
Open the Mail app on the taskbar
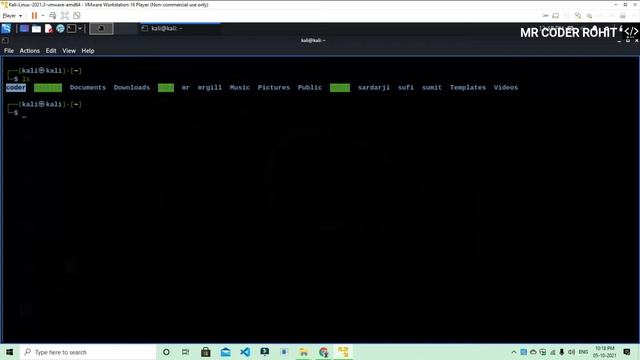coord(225,352)
